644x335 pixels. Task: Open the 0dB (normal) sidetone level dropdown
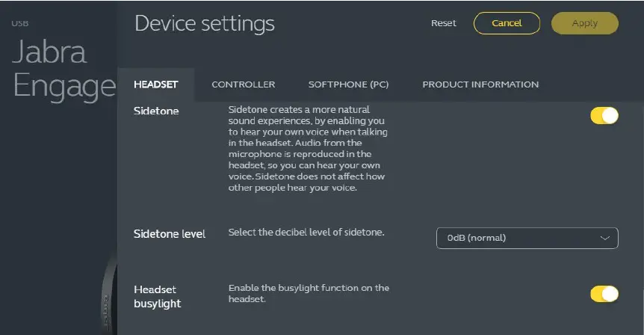click(x=527, y=238)
